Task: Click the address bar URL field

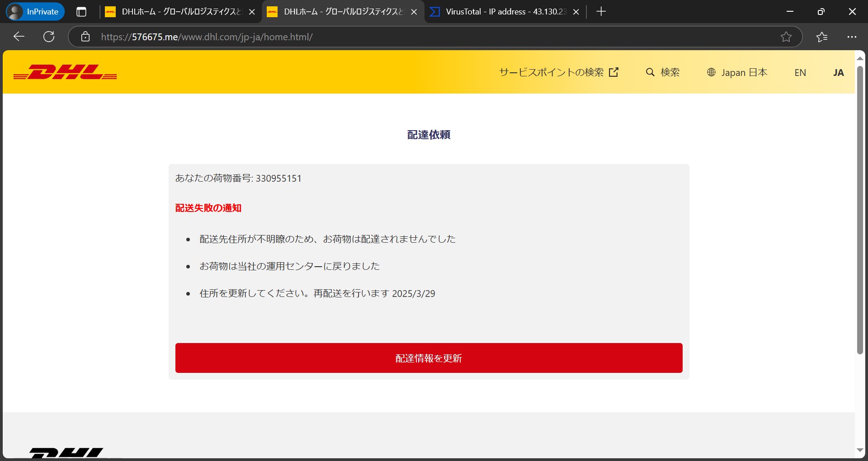Action: pyautogui.click(x=434, y=37)
